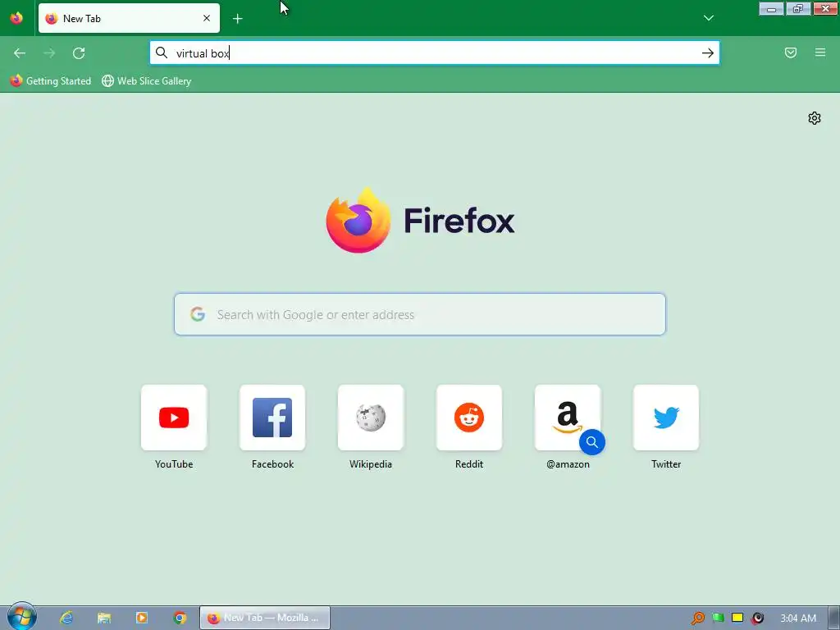This screenshot has height=630, width=840.
Task: Open the @amazon search shortcut tile
Action: point(568,418)
